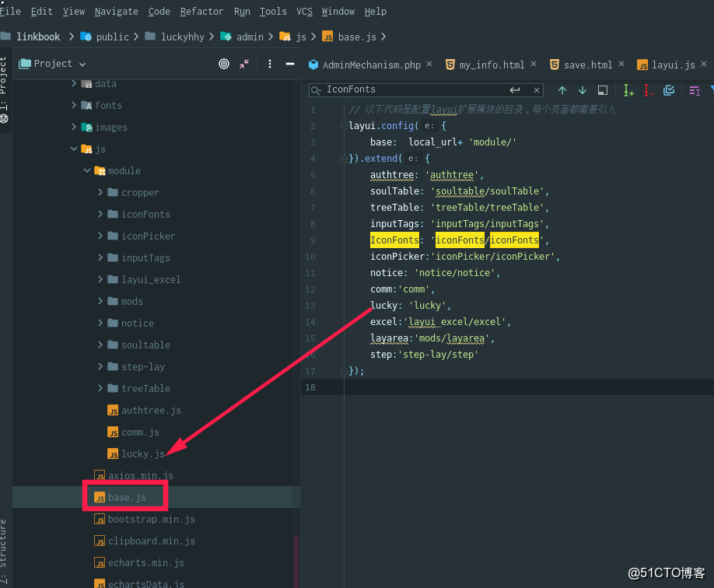Image resolution: width=714 pixels, height=588 pixels.
Task: Remove selection of occurrence red icon
Action: coord(649,90)
